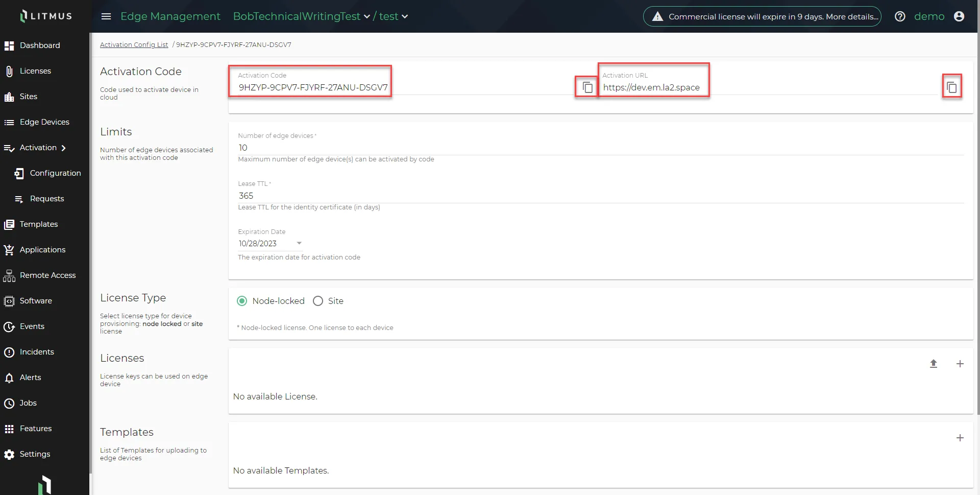Click the Activation Code text field
This screenshot has height=495, width=980.
407,87
